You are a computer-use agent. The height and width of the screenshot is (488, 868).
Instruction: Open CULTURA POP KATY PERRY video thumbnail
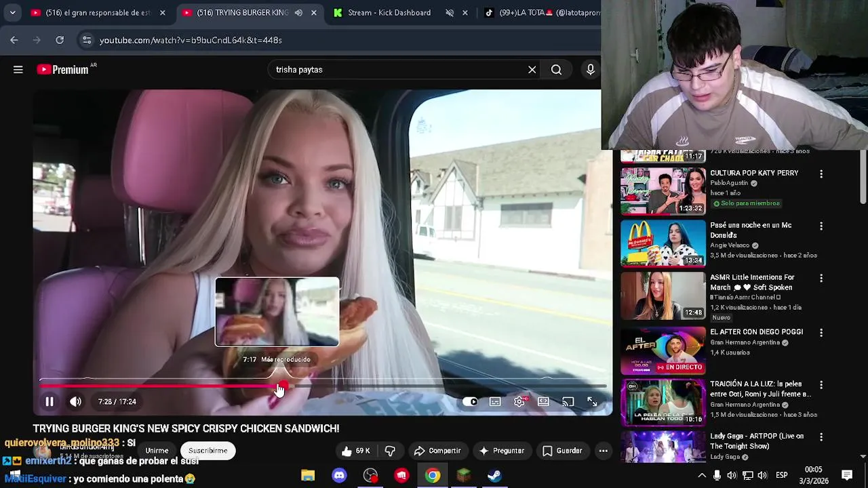(663, 191)
